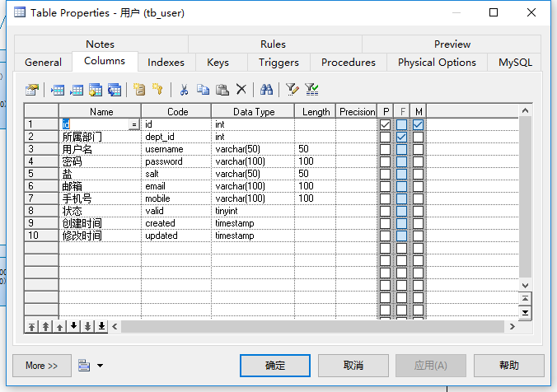The image size is (557, 392).
Task: Move row up one page arrow
Action: (45, 326)
